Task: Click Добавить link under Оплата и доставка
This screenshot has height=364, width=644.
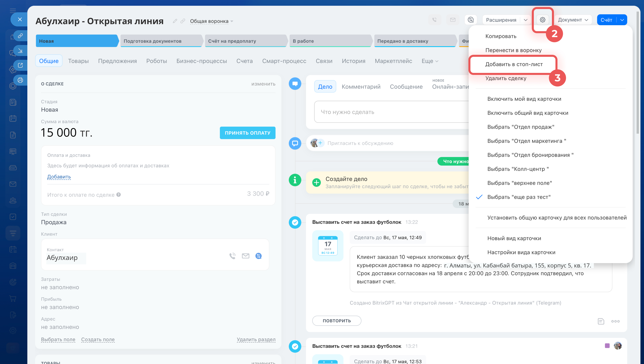Action: (x=59, y=177)
